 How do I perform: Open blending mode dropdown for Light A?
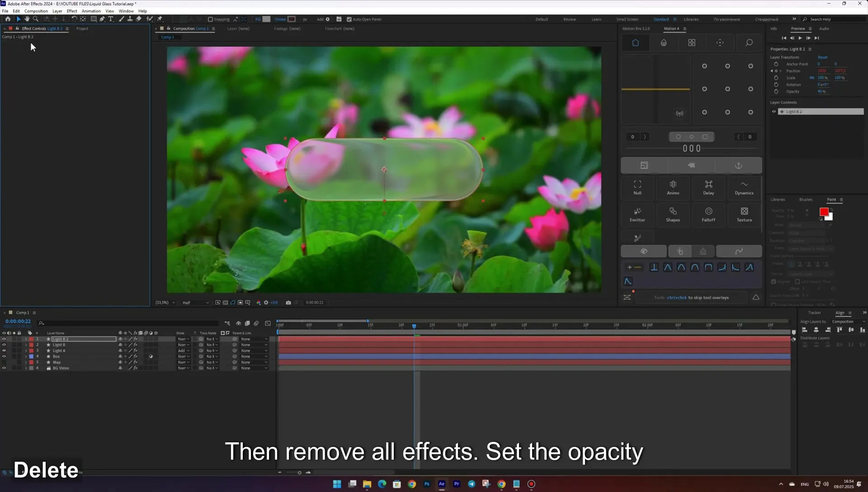(x=184, y=350)
